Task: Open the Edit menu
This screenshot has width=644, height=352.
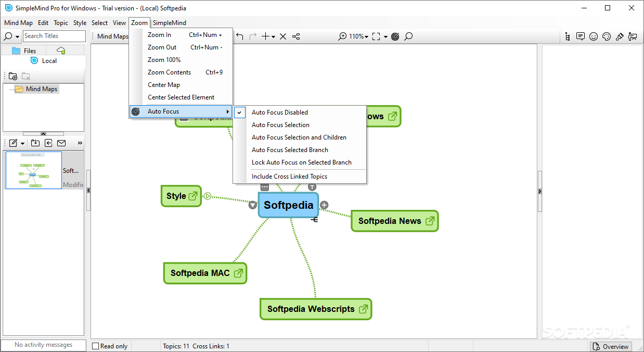Action: point(43,23)
